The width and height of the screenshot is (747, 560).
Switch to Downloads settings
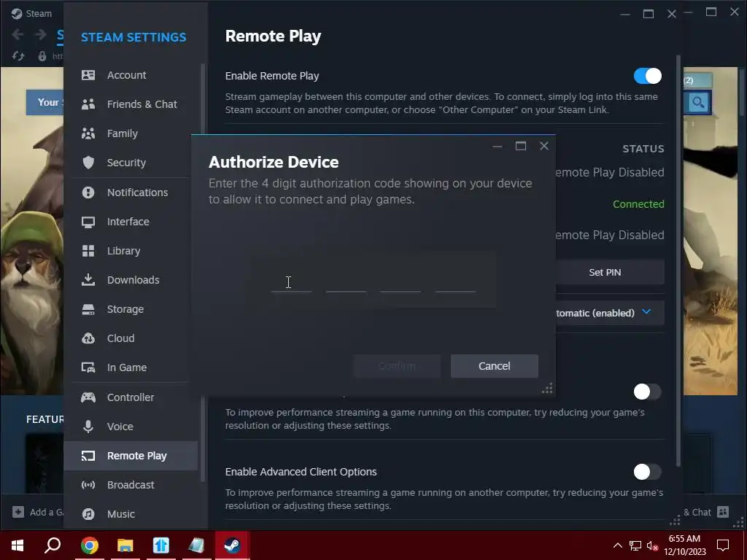(x=131, y=280)
